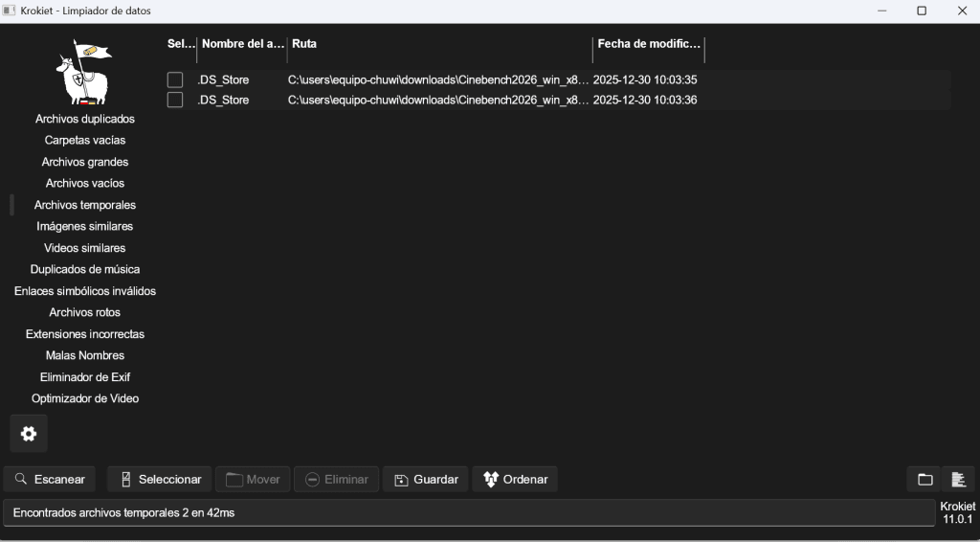
Task: Go to Eliminador de Exif
Action: [85, 377]
